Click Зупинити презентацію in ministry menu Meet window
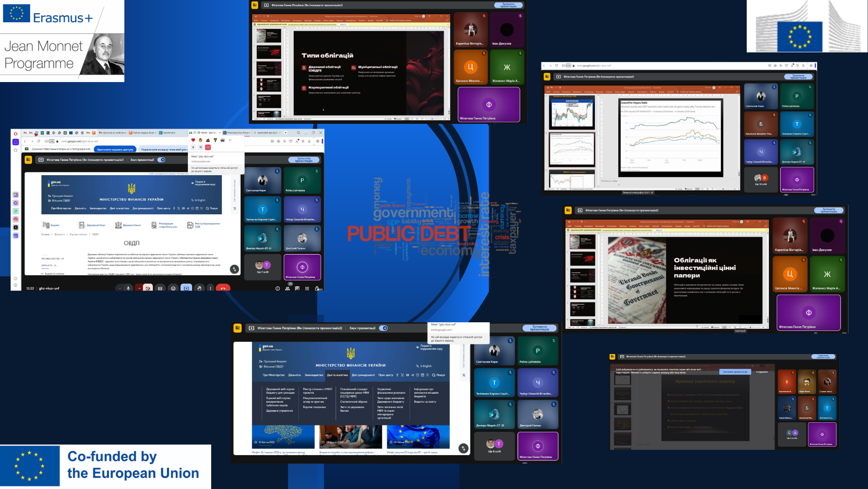868x489 pixels. point(540,328)
